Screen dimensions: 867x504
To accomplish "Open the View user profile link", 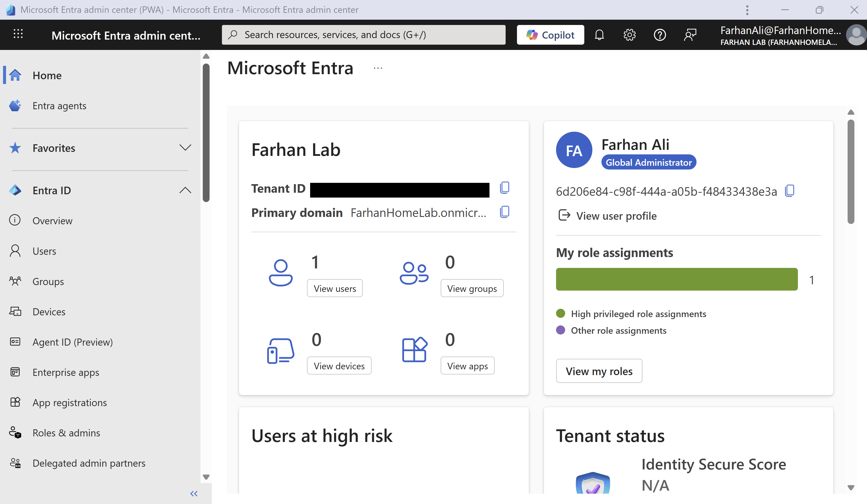I will coord(616,216).
